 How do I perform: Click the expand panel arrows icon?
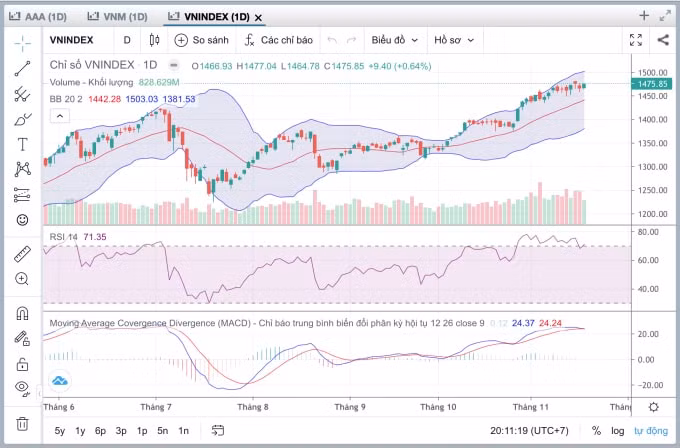665,16
